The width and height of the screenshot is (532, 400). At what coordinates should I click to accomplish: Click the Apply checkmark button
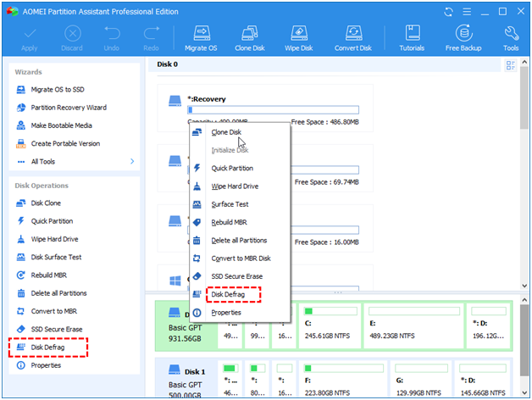click(30, 38)
